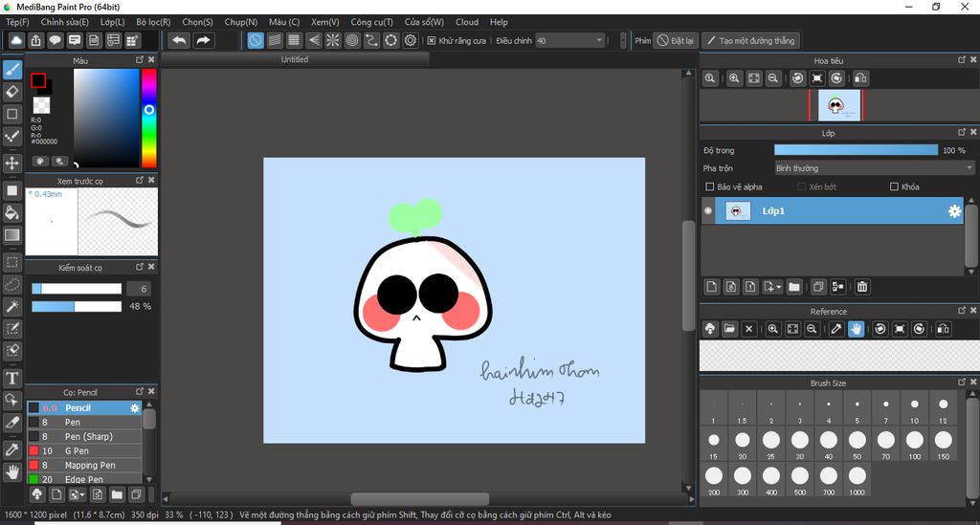
Task: Click the Đặt lại button
Action: coord(676,40)
